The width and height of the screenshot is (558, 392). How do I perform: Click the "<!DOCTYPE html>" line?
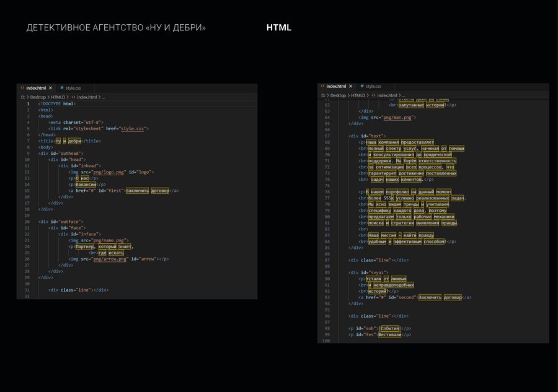click(x=57, y=104)
